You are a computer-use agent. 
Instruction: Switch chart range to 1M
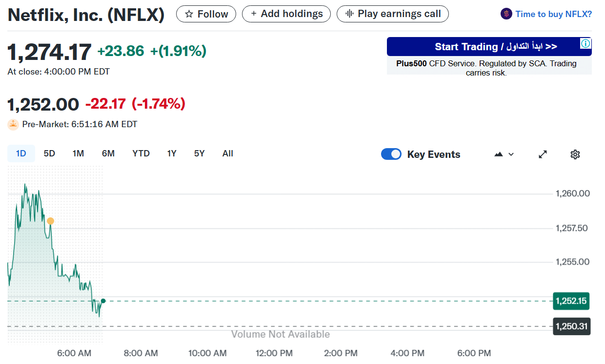78,153
